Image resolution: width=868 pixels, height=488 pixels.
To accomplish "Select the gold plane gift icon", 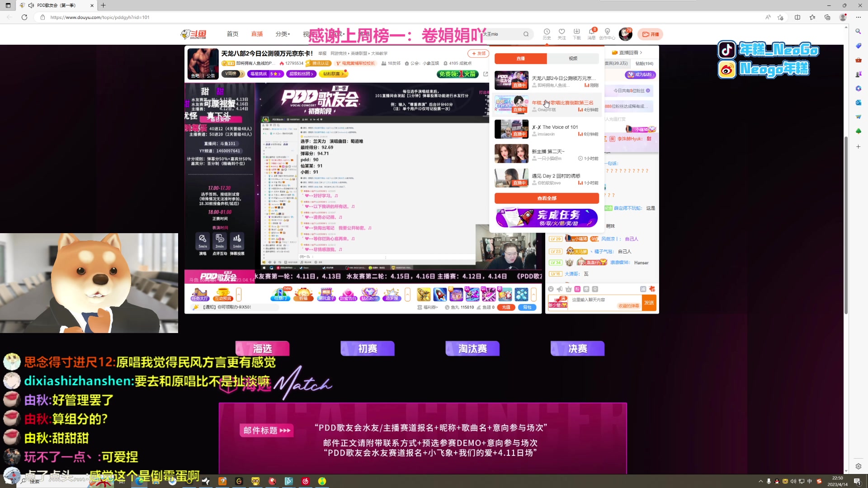I will pyautogui.click(x=424, y=294).
